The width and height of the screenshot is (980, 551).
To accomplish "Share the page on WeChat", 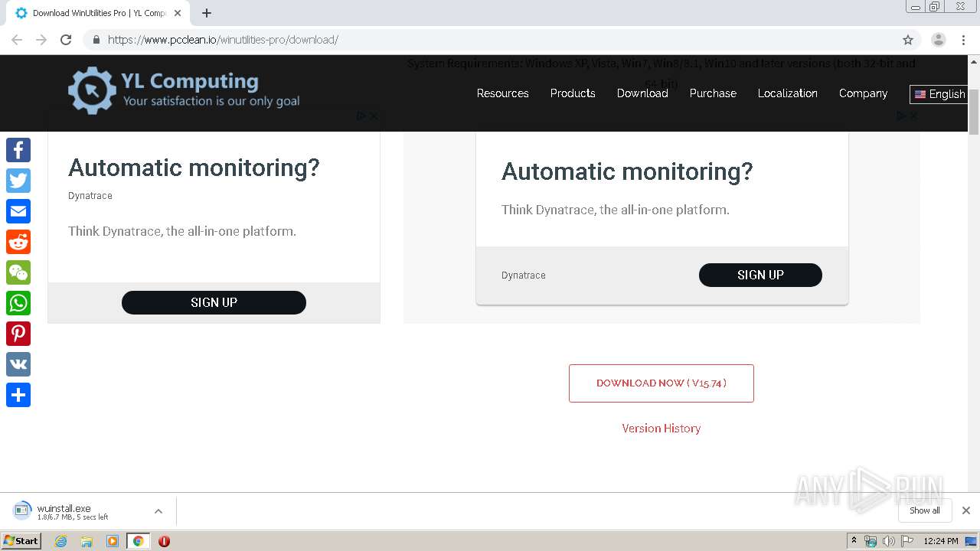I will [18, 272].
